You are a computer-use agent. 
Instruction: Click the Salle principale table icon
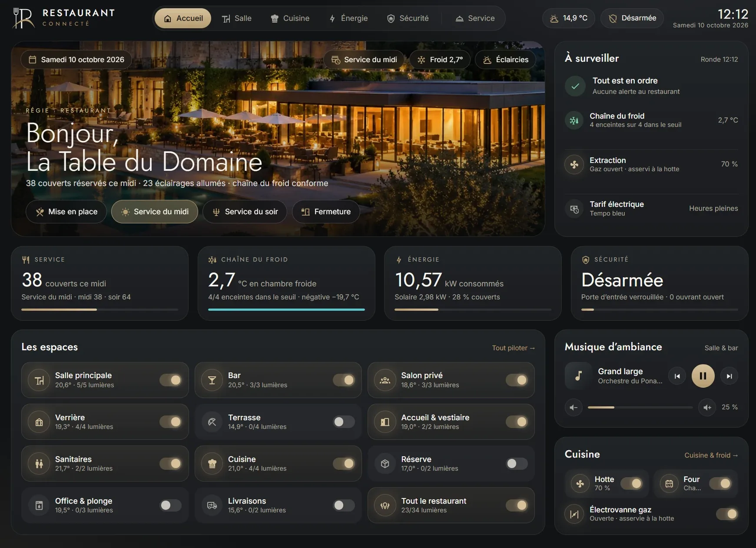pyautogui.click(x=39, y=380)
